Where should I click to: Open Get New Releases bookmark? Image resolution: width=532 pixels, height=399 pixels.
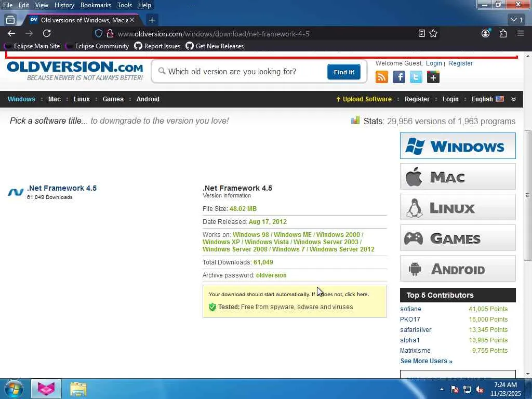click(215, 46)
